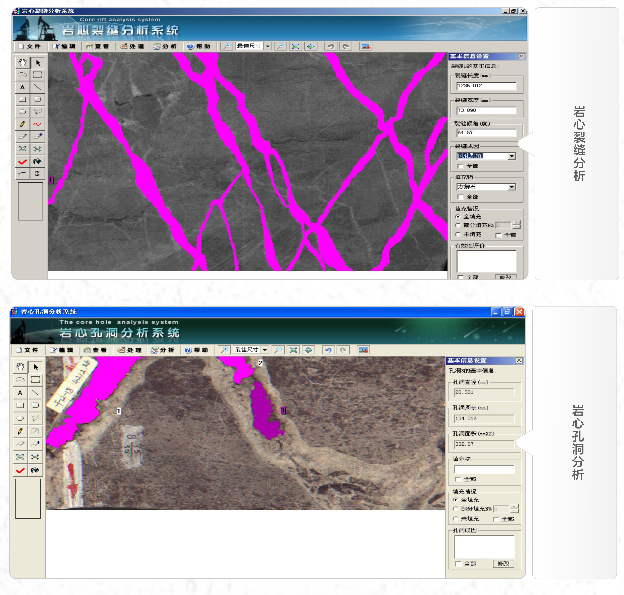Tick the checkbox under fracture type dropdown
The image size is (624, 595).
[460, 167]
